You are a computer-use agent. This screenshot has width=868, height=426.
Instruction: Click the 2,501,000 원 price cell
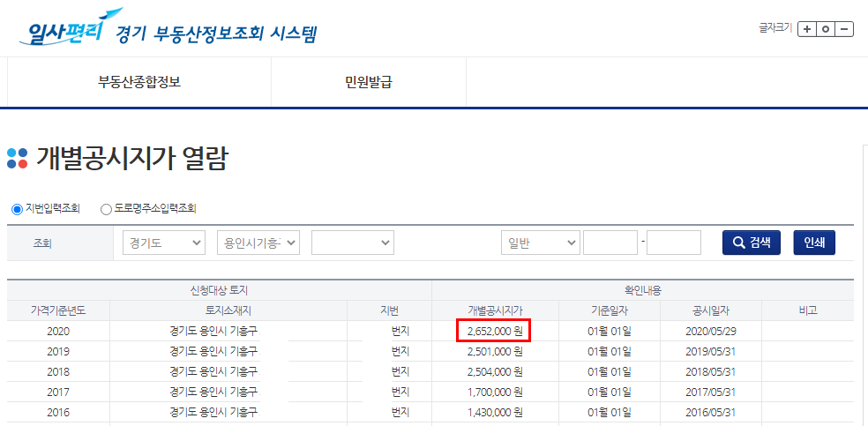495,351
